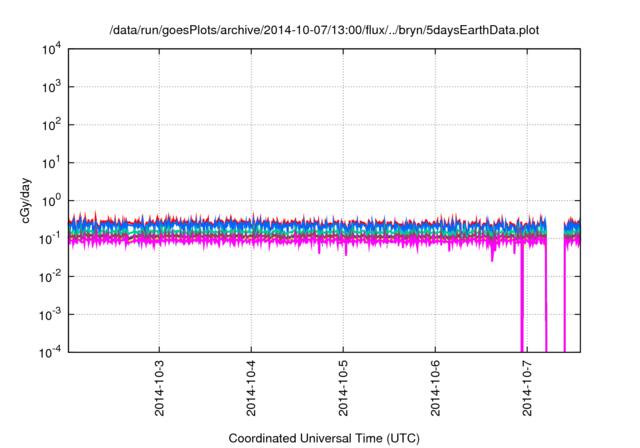
Task: Click the 2014-10-4 date tick label
Action: click(251, 388)
